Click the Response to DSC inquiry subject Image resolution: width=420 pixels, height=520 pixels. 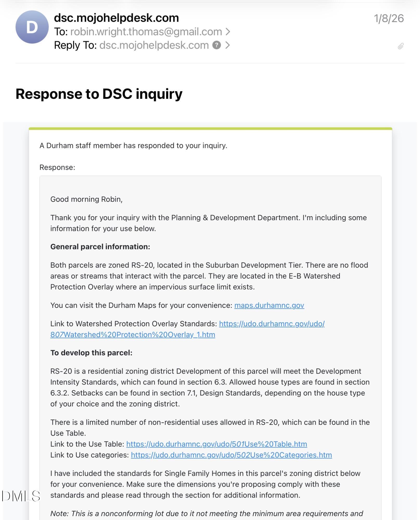pos(99,94)
